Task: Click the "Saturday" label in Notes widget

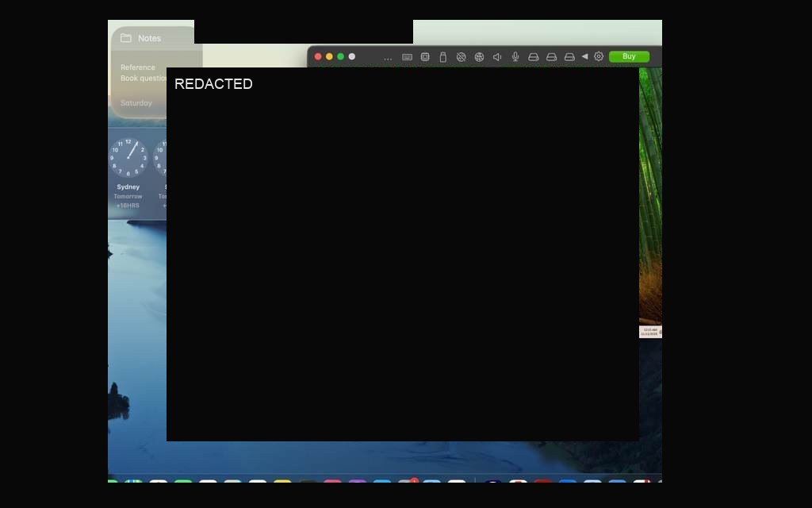Action: point(136,103)
